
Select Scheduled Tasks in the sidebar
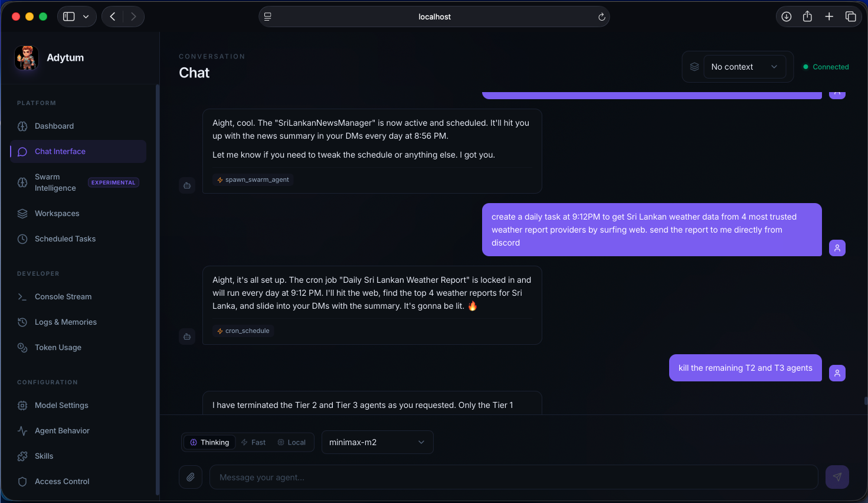click(64, 239)
